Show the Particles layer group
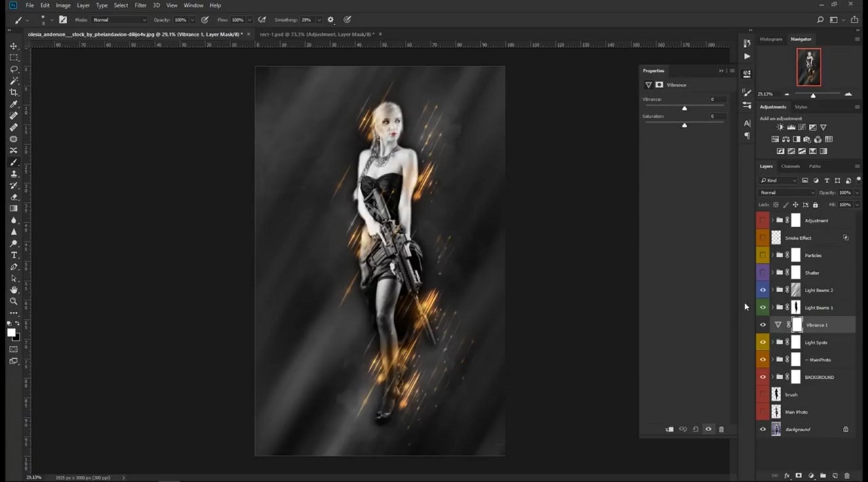The image size is (868, 482). point(763,256)
